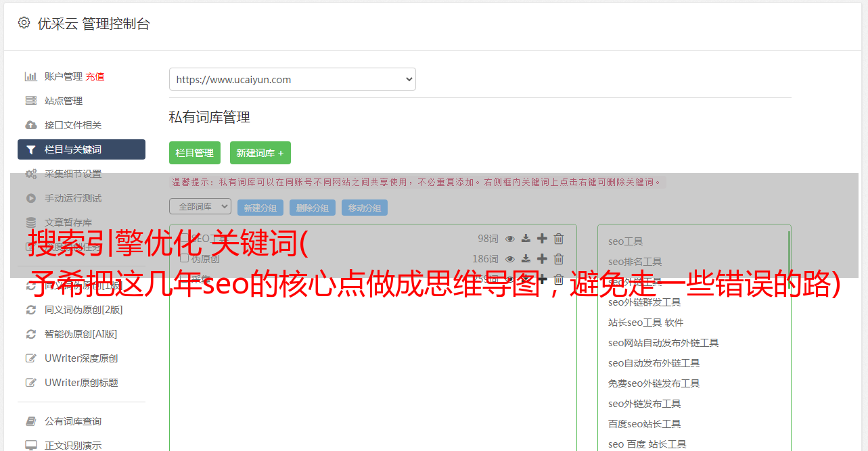The image size is (868, 451).
Task: Add keywords to 伪原创 186词 library
Action: pyautogui.click(x=542, y=259)
